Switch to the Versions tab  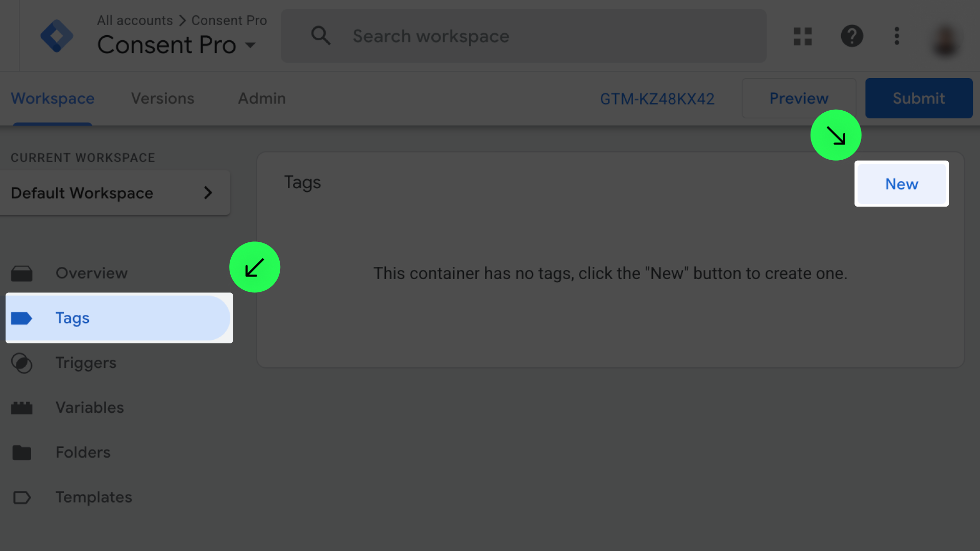coord(162,98)
